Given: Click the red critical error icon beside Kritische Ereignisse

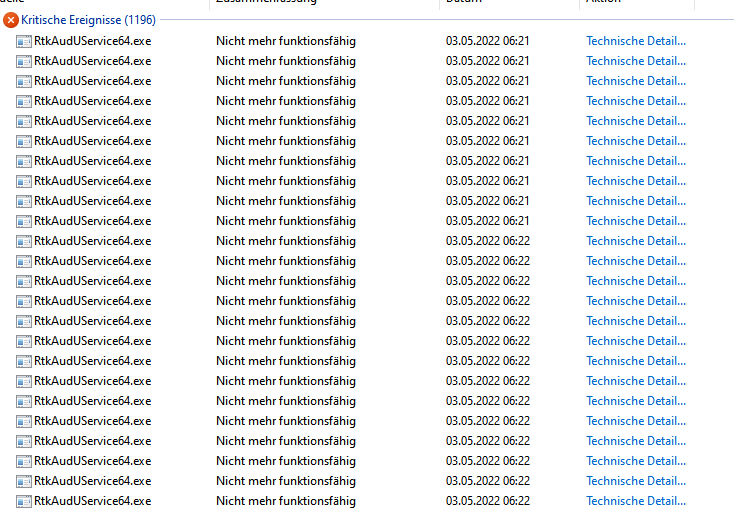Looking at the screenshot, I should tap(11, 20).
